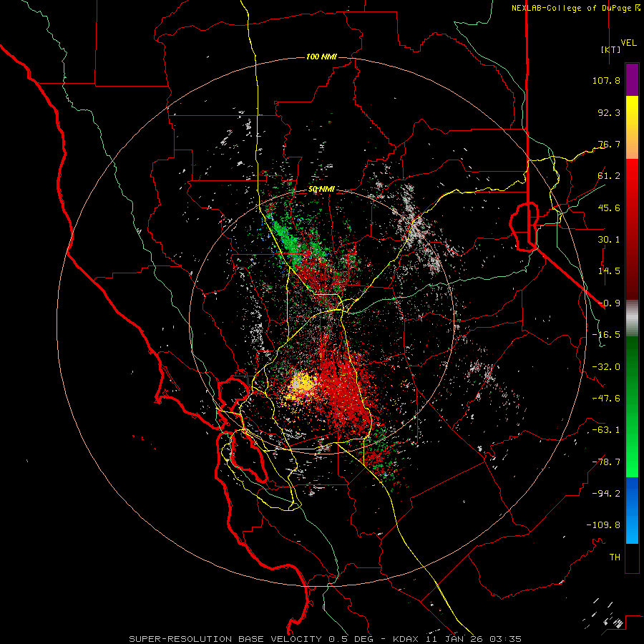Select the 30.1 scale value

pyautogui.click(x=609, y=240)
